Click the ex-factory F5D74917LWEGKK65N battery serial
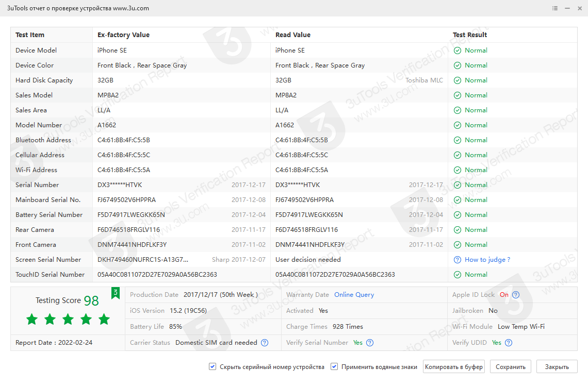 (x=131, y=215)
